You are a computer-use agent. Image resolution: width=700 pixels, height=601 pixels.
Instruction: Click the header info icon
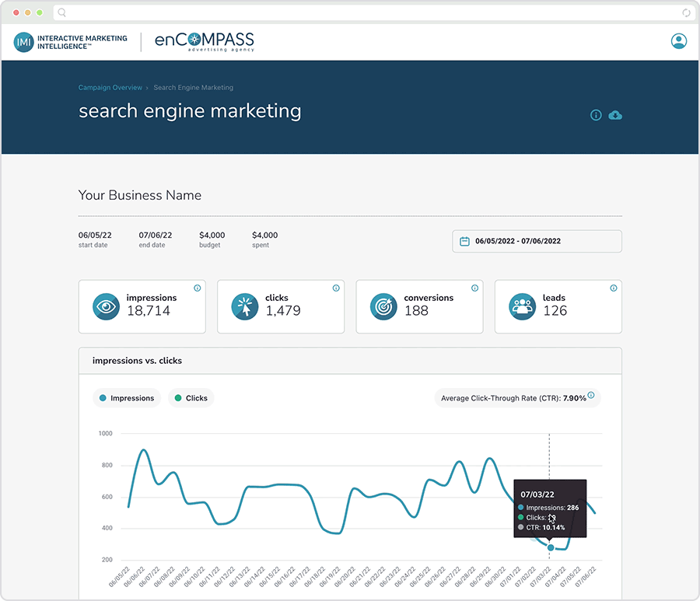click(596, 115)
